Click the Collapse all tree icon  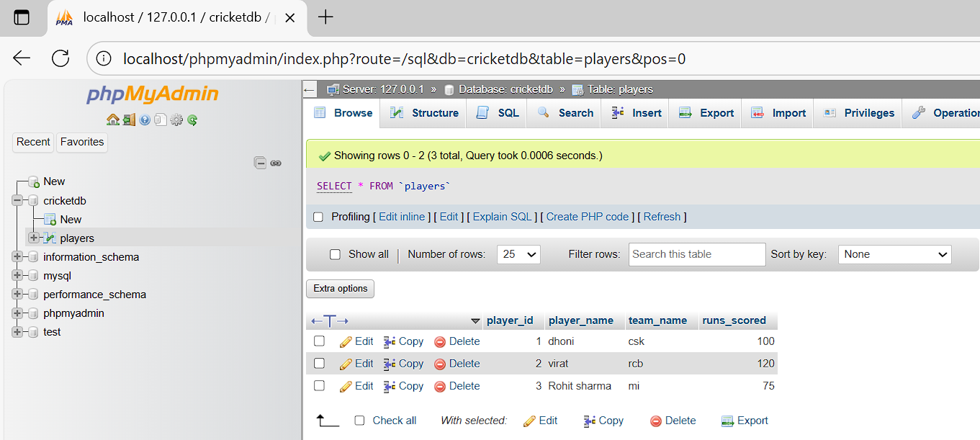point(260,163)
